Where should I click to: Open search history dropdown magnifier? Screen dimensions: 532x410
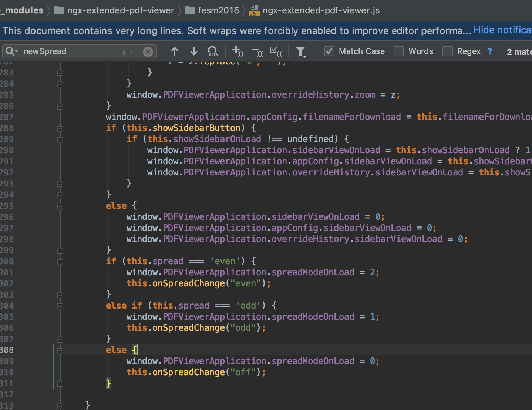click(x=11, y=51)
